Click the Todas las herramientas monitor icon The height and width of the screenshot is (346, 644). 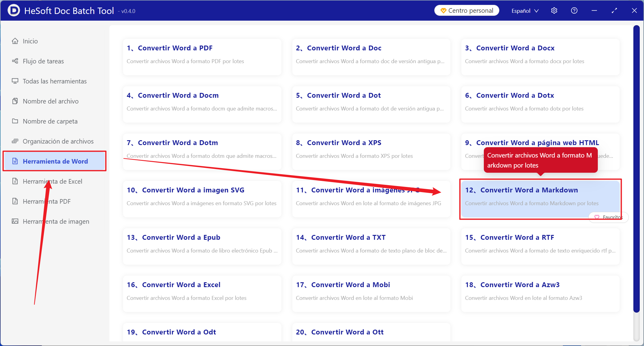tap(15, 81)
